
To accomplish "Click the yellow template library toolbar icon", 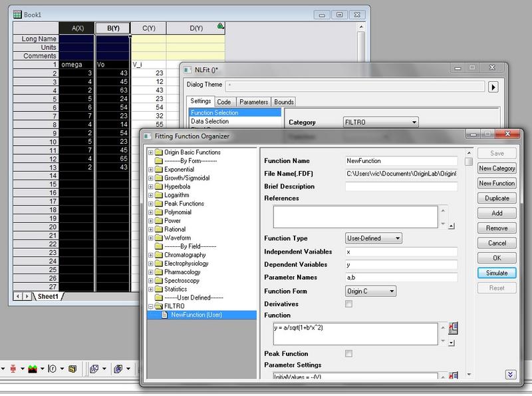I will point(72,368).
